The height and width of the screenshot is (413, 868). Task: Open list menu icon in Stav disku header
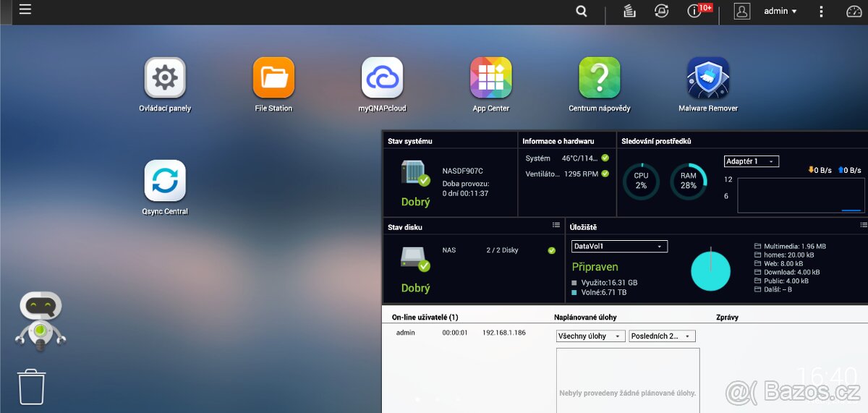click(556, 226)
